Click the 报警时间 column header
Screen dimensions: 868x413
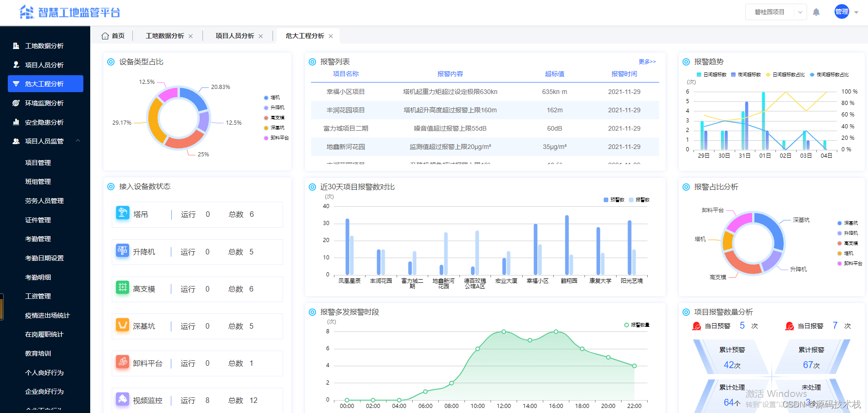624,74
